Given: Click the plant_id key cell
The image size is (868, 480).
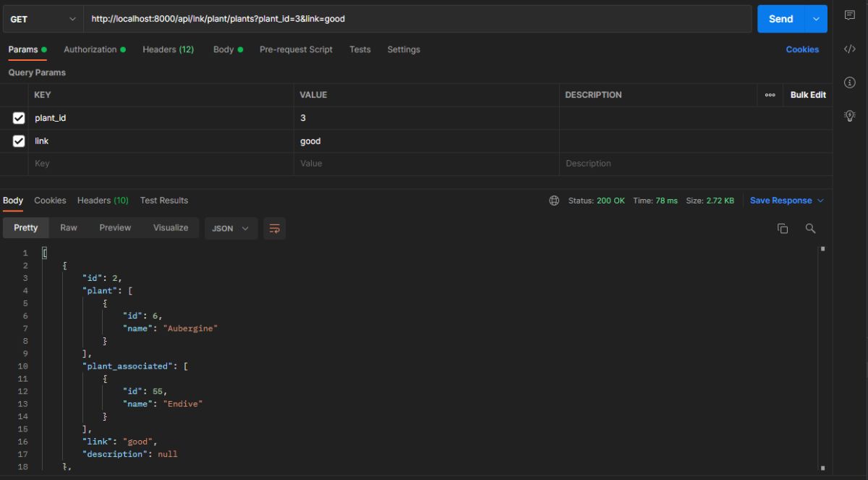Looking at the screenshot, I should coord(161,118).
